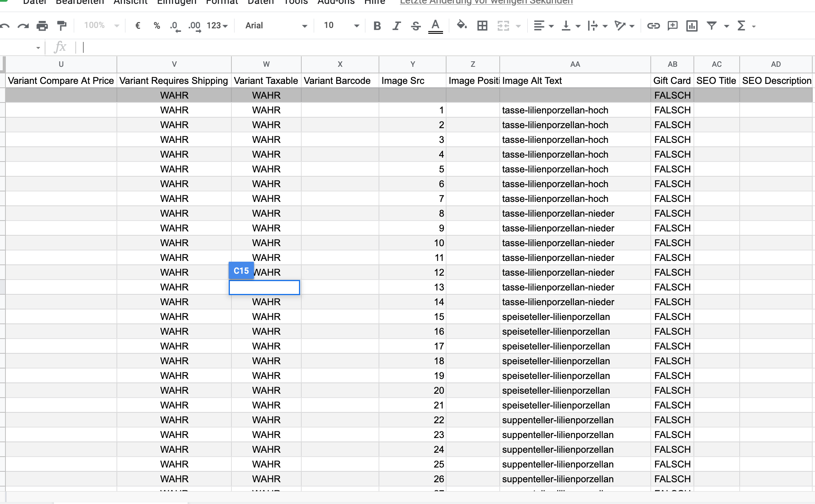Viewport: 815px width, 504px height.
Task: Insert a chart from the toolbar
Action: [x=692, y=26]
